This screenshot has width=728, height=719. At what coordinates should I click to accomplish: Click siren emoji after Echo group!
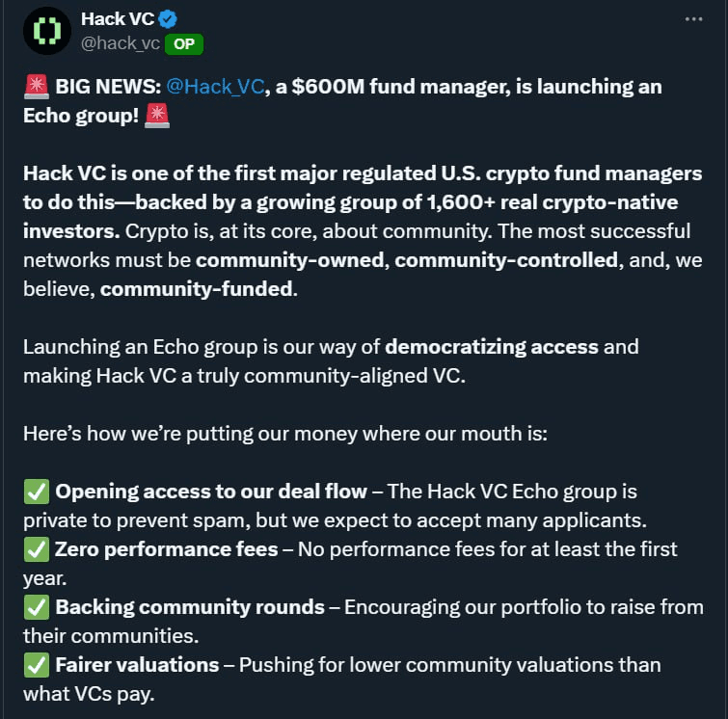coord(157,116)
